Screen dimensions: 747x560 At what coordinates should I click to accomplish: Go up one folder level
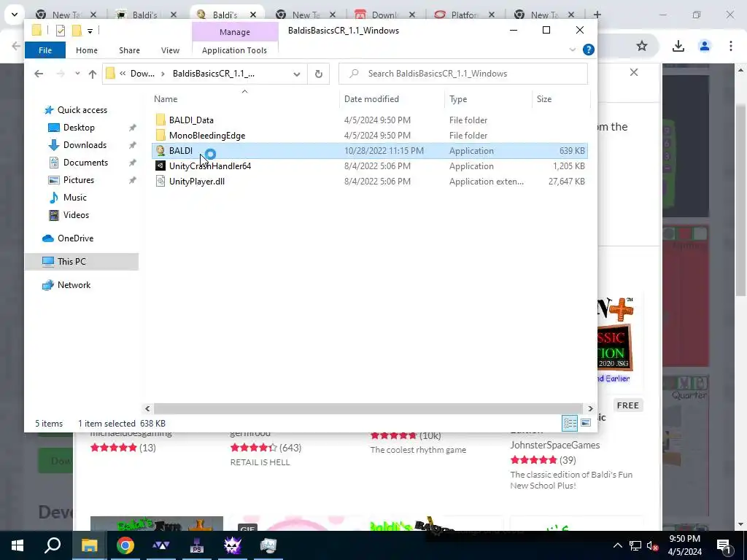point(93,74)
